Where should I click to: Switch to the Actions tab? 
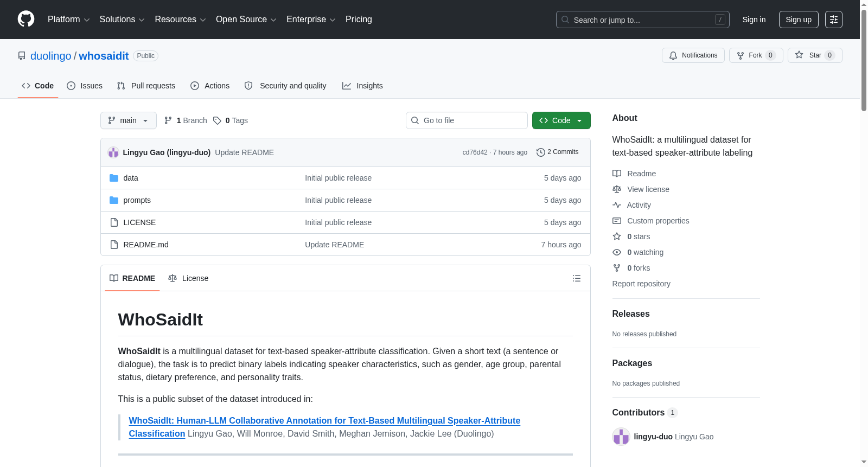coord(210,86)
